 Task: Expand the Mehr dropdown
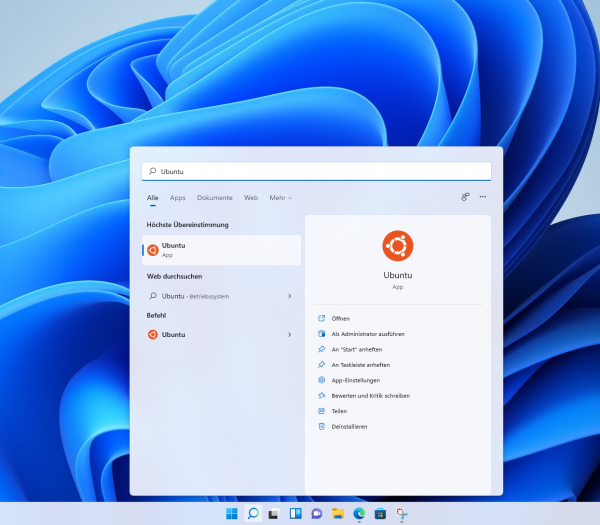pos(280,198)
